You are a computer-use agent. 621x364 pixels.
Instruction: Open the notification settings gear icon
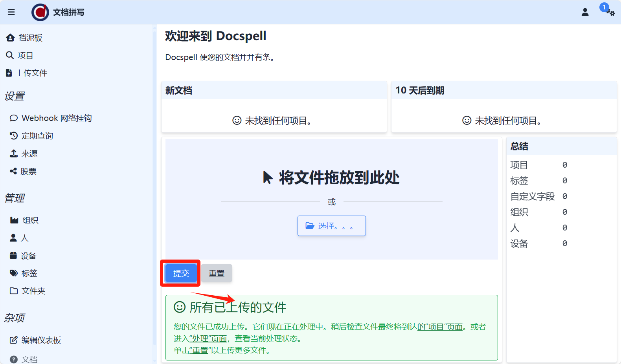pyautogui.click(x=610, y=13)
